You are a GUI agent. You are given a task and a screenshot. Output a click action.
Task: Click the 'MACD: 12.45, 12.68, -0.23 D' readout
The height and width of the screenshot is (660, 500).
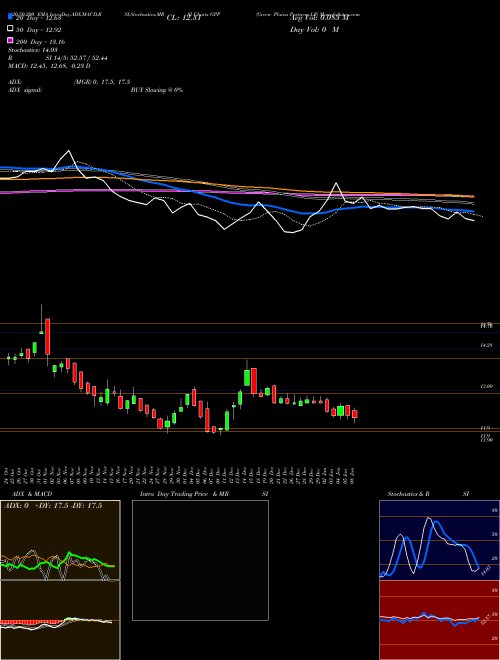point(49,66)
